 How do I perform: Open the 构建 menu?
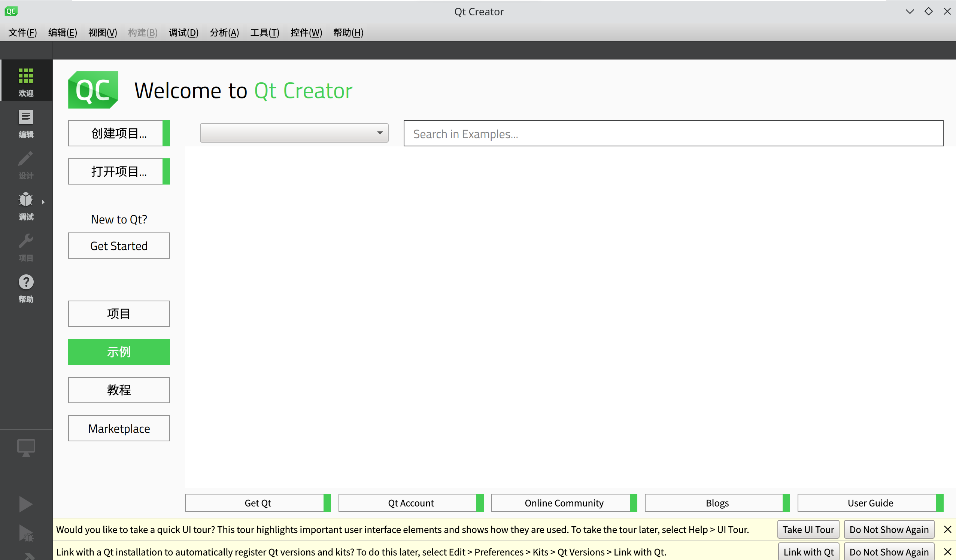click(142, 32)
